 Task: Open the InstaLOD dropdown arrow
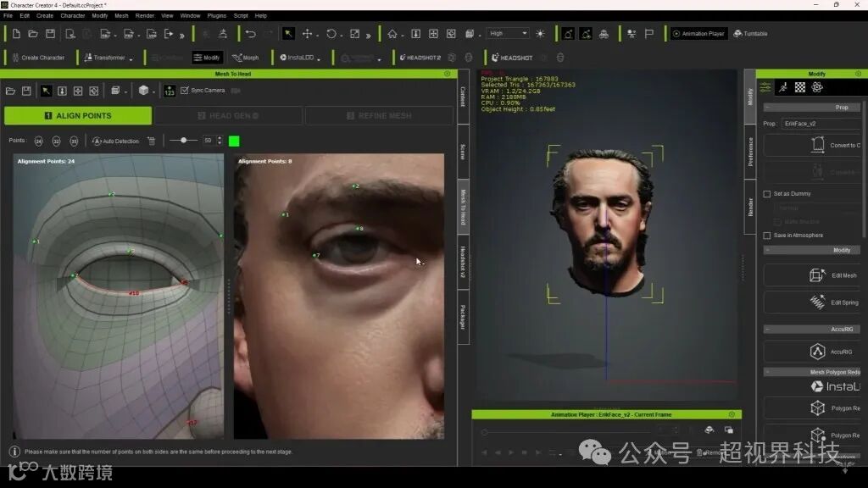tap(319, 58)
